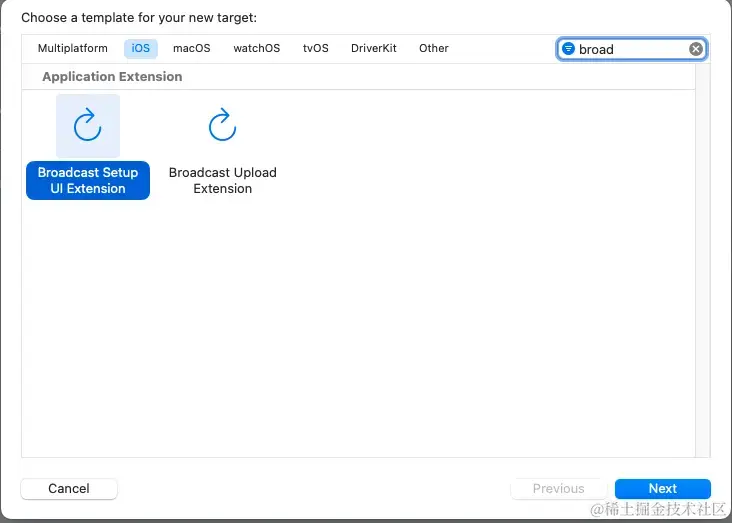Click the filter icon in the search field

coord(568,49)
